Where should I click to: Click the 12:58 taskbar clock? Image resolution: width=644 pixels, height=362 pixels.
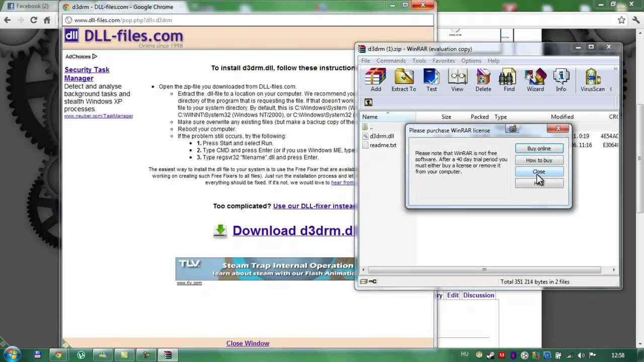click(x=618, y=355)
